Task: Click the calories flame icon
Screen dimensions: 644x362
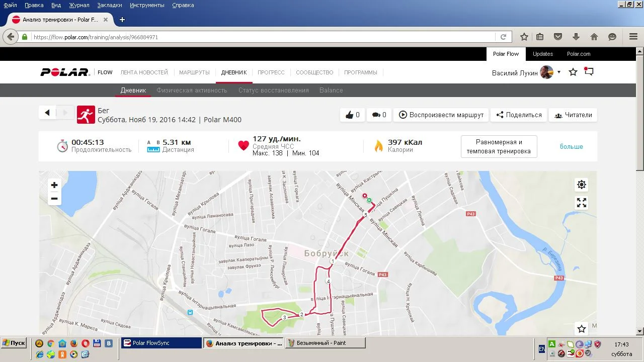Action: click(x=378, y=146)
